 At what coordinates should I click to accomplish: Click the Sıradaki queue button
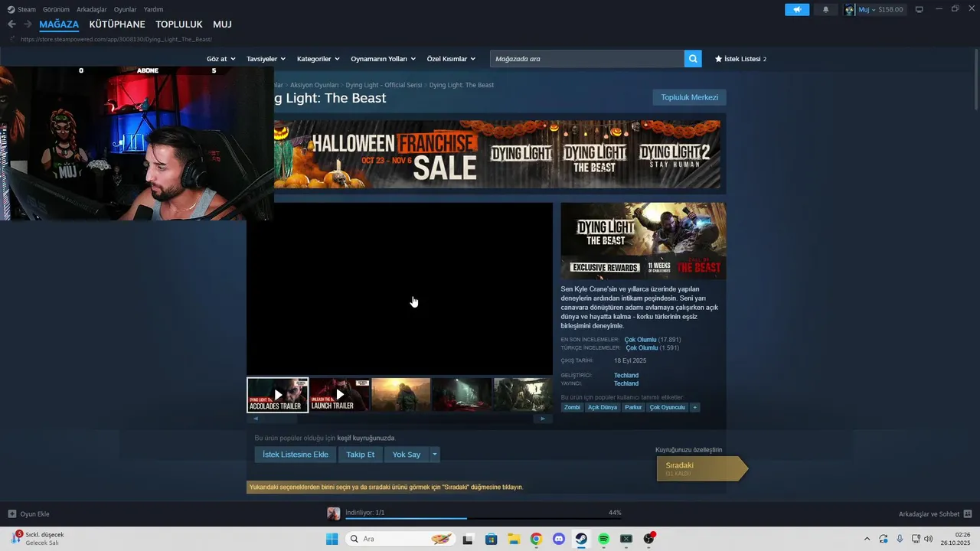point(701,468)
